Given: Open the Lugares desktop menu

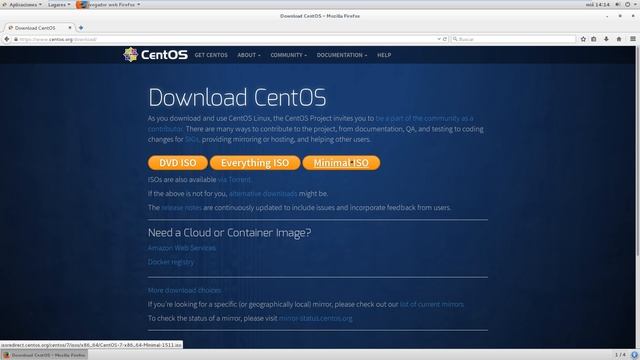Looking at the screenshot, I should point(59,4).
